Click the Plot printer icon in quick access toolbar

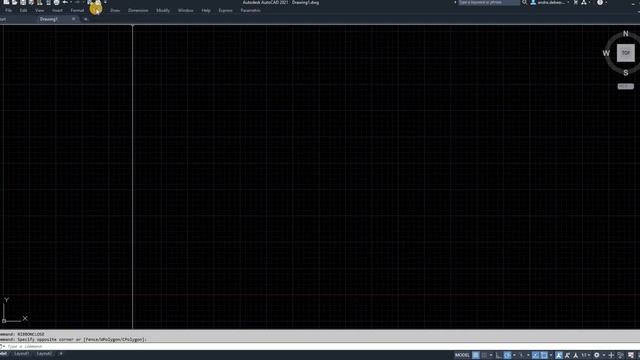(56, 2)
